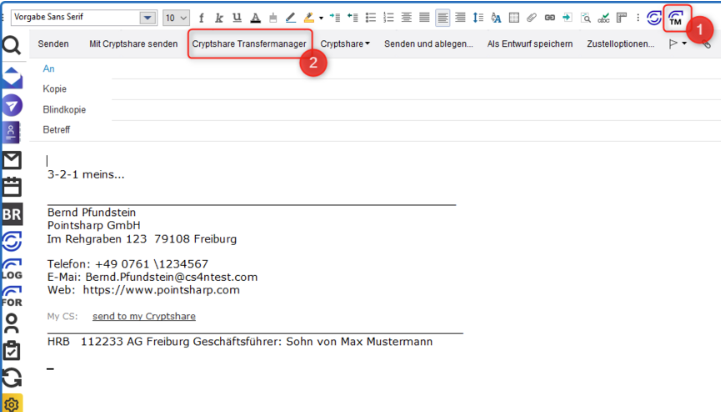The image size is (721, 412).
Task: Follow the send to my Cryptshare link
Action: [144, 316]
